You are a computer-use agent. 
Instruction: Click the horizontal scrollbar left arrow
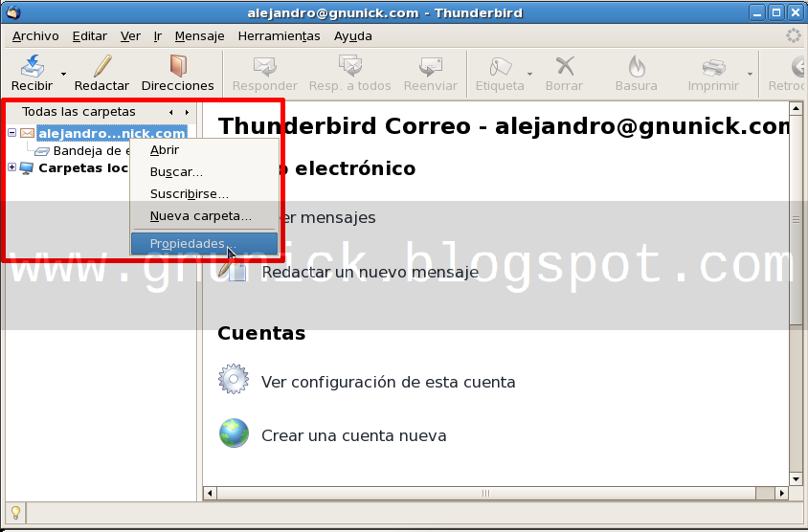click(210, 493)
